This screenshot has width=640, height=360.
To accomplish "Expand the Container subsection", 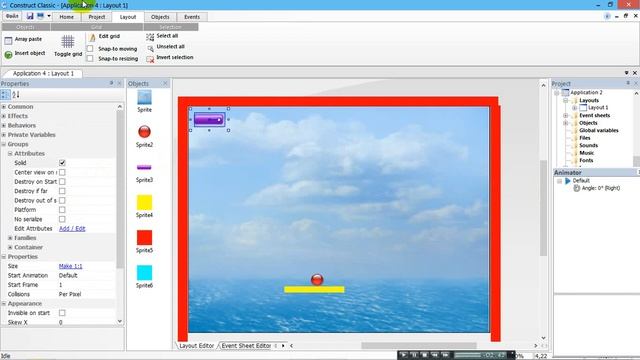I will click(10, 247).
